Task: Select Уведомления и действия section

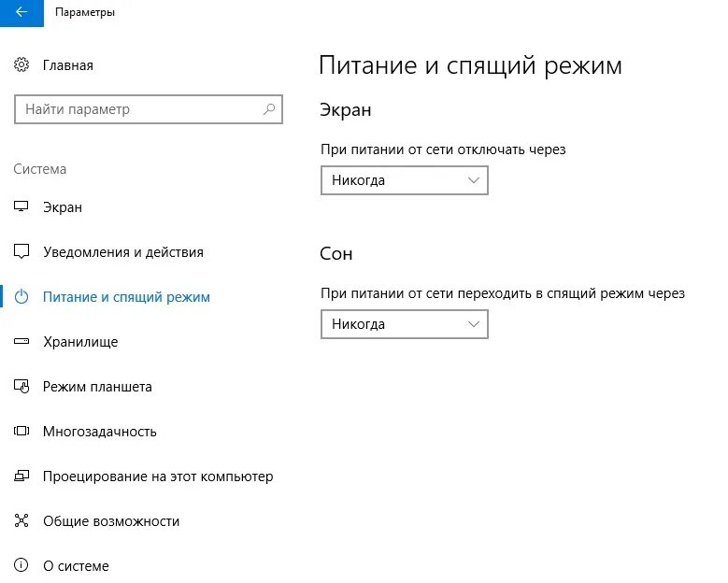Action: click(x=123, y=252)
